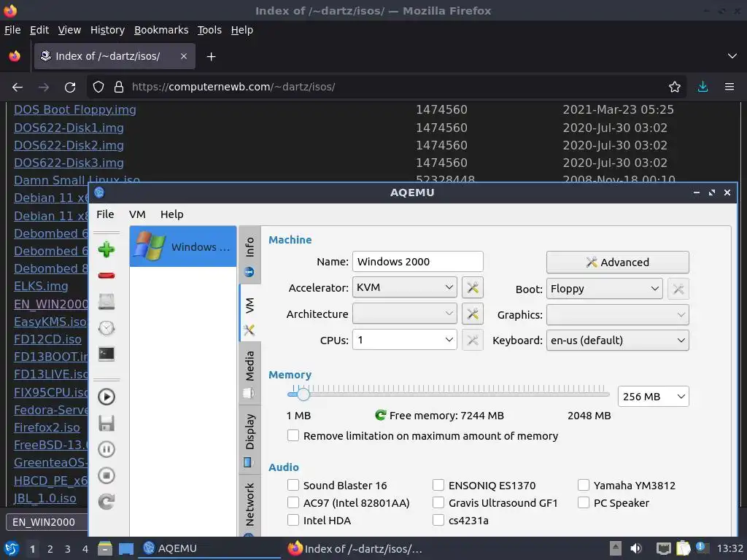The image size is (747, 560).
Task: Switch to the Info side tab
Action: [249, 256]
